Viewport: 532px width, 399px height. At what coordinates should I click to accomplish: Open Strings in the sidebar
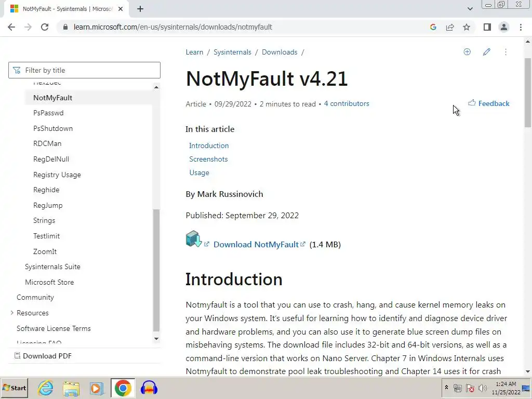44,220
